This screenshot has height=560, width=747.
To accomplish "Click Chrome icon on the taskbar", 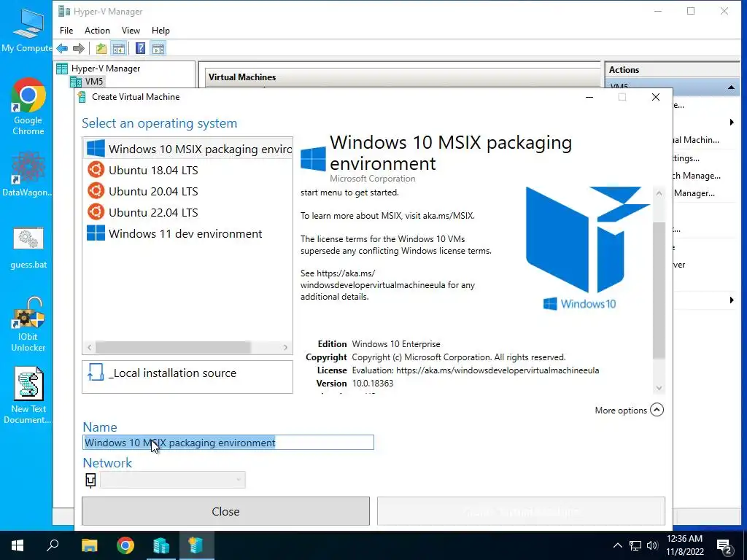I will click(125, 545).
